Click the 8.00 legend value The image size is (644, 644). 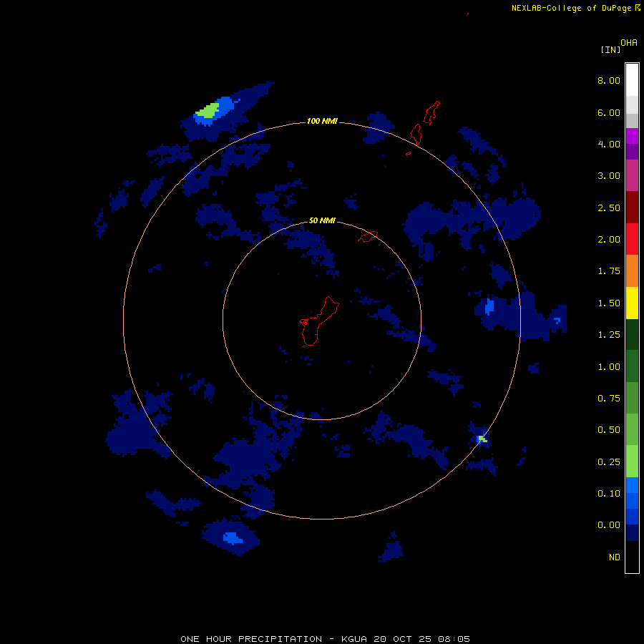[x=609, y=80]
